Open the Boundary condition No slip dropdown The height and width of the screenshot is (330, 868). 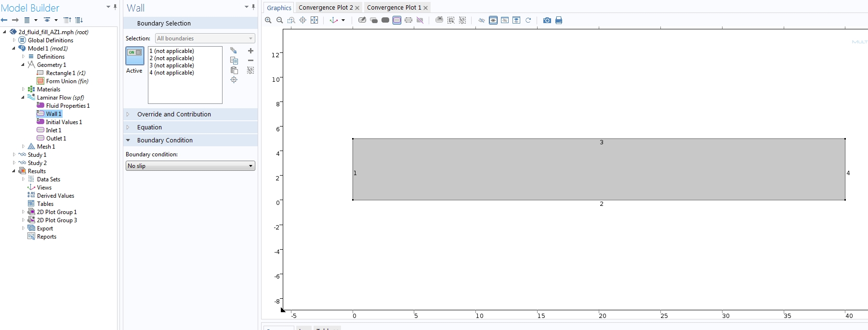190,166
